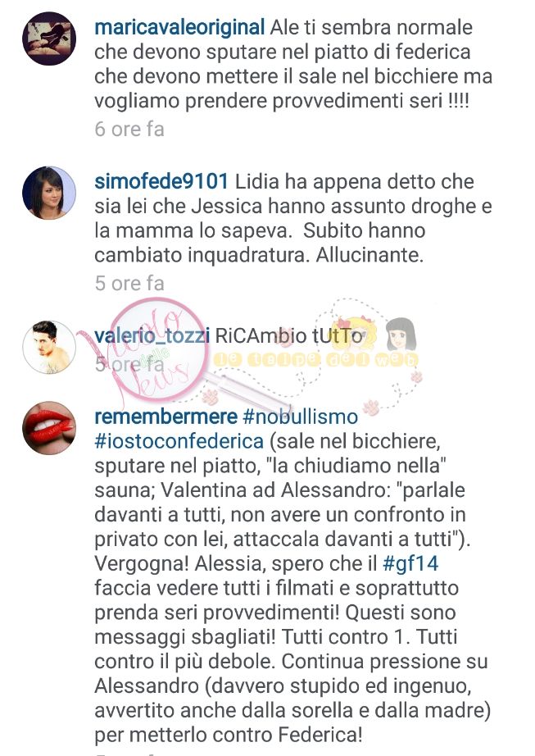Screen dimensions: 535x756
Task: Click the '6 ore fa' timestamp
Action: (129, 130)
